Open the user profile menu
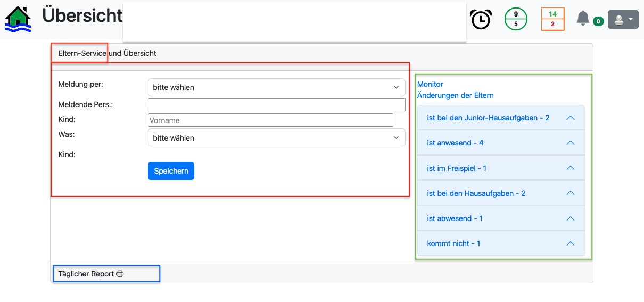The height and width of the screenshot is (302, 644). click(623, 20)
